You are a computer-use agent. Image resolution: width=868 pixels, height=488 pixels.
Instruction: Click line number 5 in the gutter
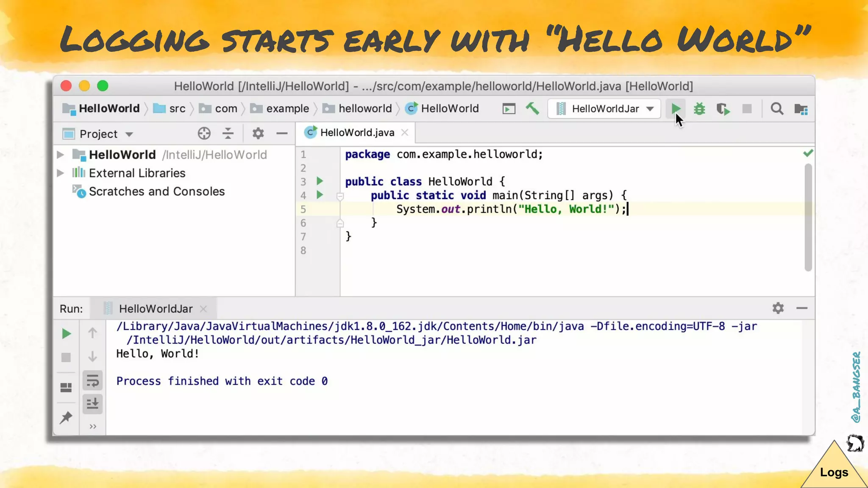(303, 209)
